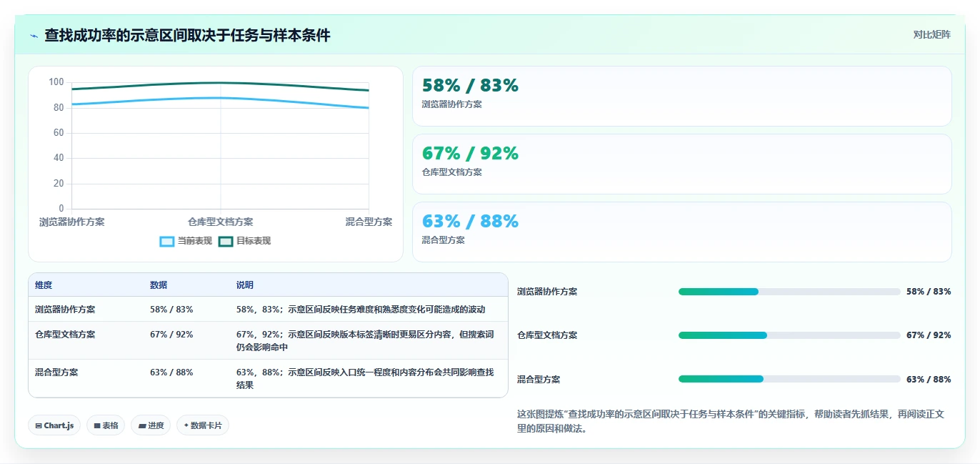Toggle the 当前表现 legend swatch

[x=166, y=242]
